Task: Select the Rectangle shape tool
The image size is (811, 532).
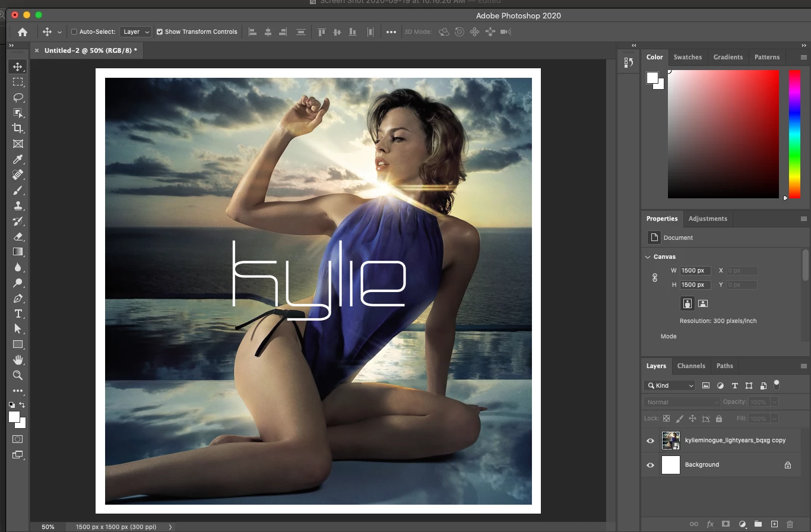Action: [18, 344]
